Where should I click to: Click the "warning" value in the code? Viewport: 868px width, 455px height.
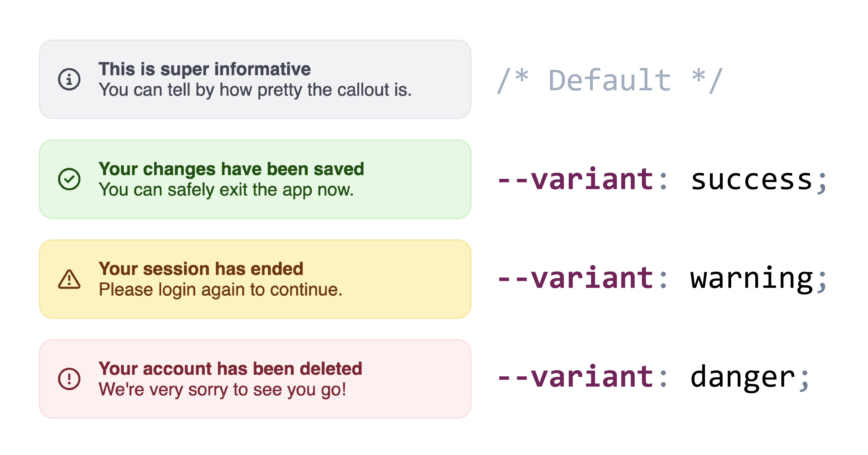[751, 278]
